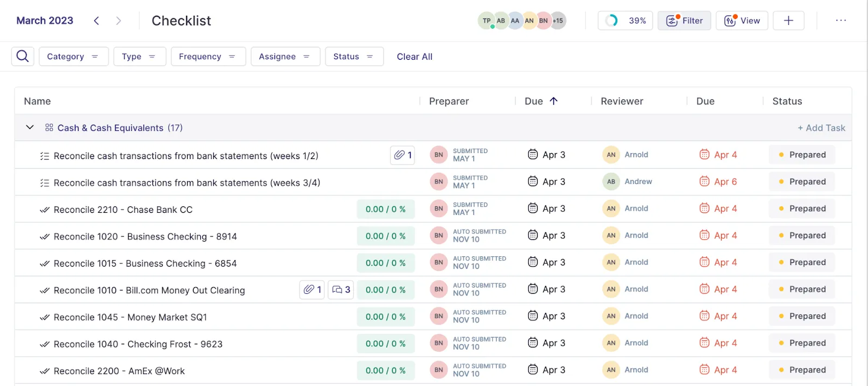
Task: Open Reconcile 2200 - AmEx @Work
Action: click(x=119, y=371)
